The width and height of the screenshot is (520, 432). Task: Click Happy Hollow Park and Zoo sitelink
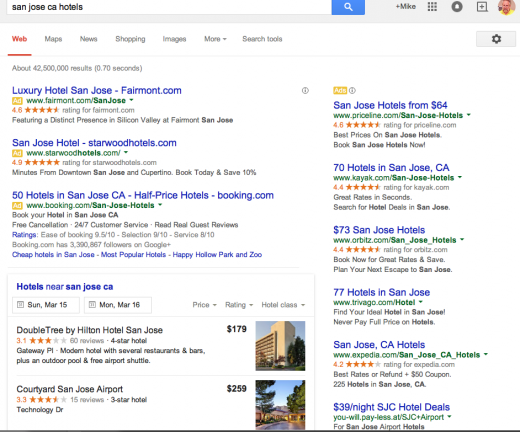(x=217, y=255)
